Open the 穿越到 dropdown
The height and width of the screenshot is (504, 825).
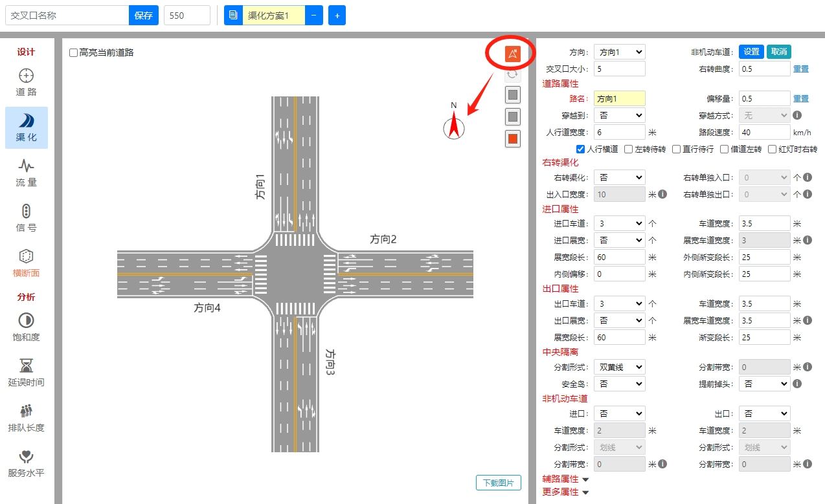coord(619,115)
